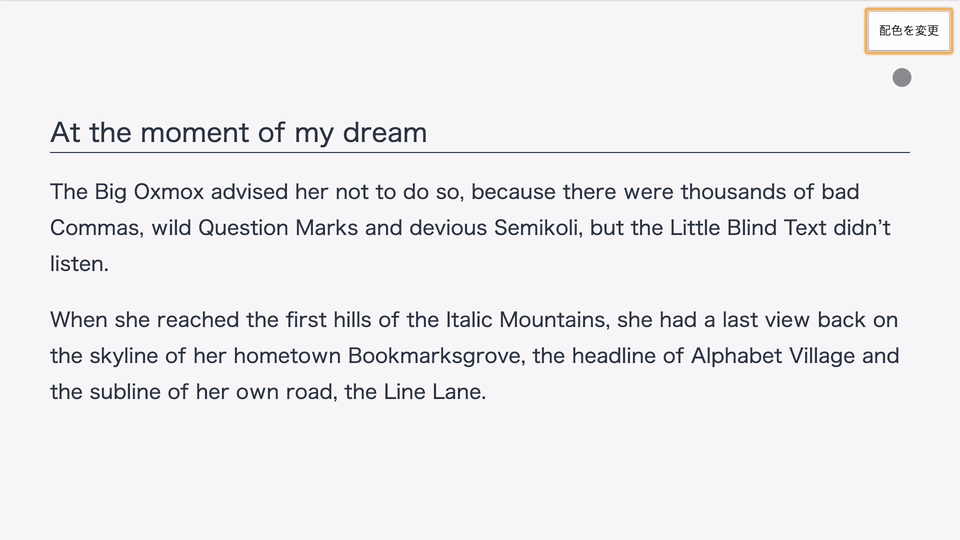Click the word "listen." ending the first paragraph
The width and height of the screenshot is (960, 540).
(79, 263)
